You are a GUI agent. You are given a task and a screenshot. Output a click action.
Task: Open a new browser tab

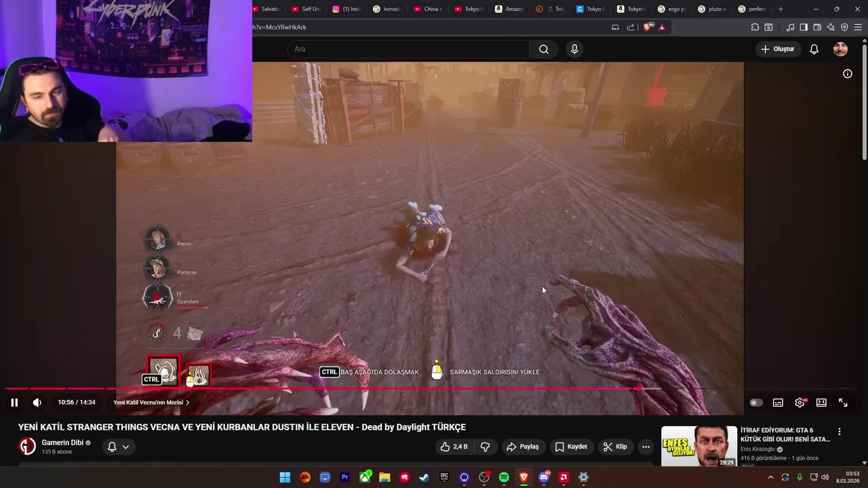781,9
